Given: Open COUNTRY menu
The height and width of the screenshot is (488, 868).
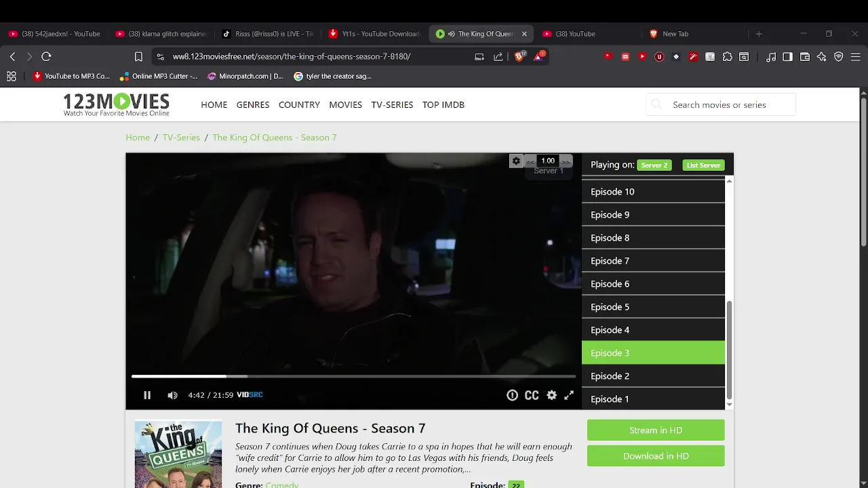Looking at the screenshot, I should coord(299,104).
